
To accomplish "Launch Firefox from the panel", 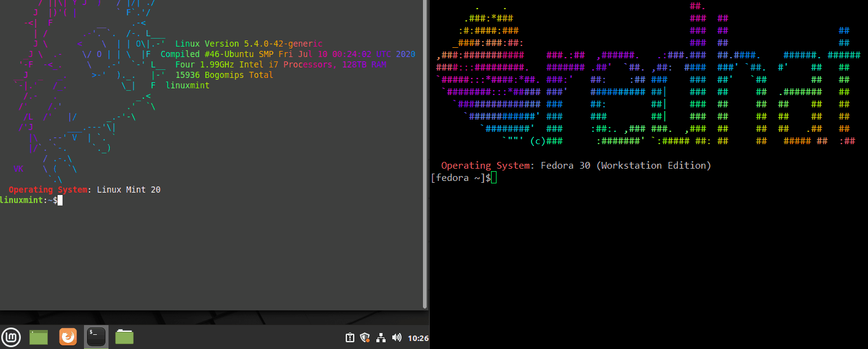I will (x=67, y=337).
